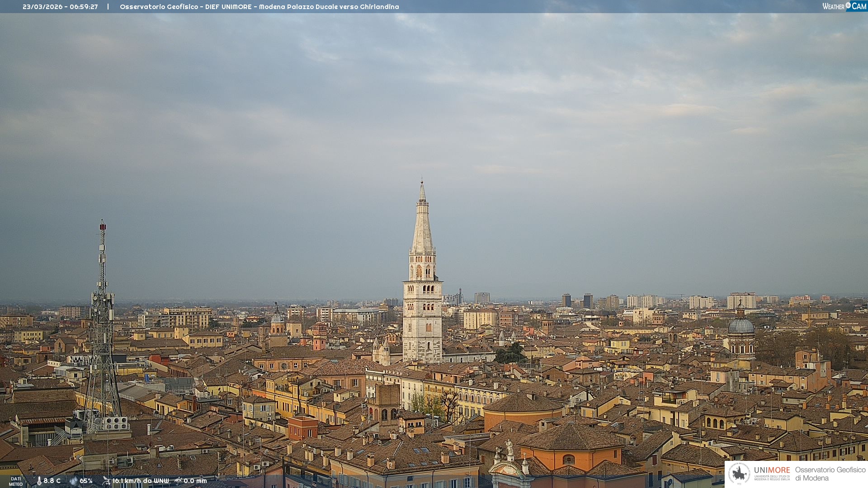The height and width of the screenshot is (488, 868).
Task: Click the WeatherCam logo text
Action: 844,6
